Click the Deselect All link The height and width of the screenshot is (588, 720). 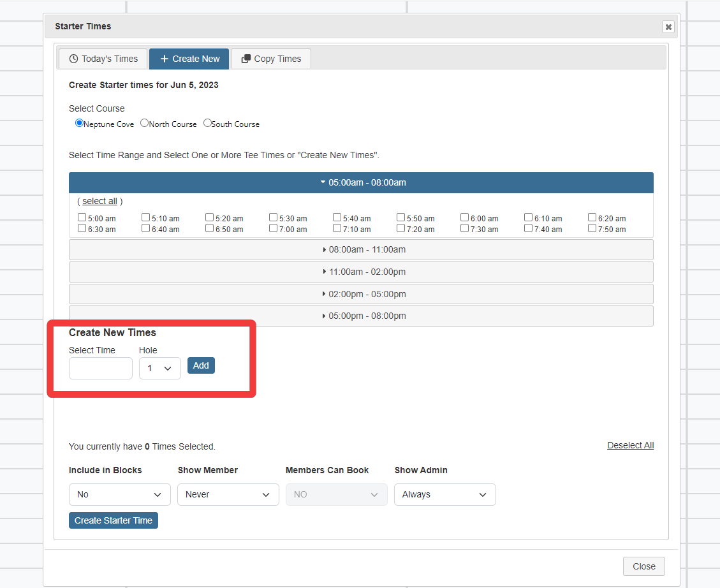[x=630, y=445]
